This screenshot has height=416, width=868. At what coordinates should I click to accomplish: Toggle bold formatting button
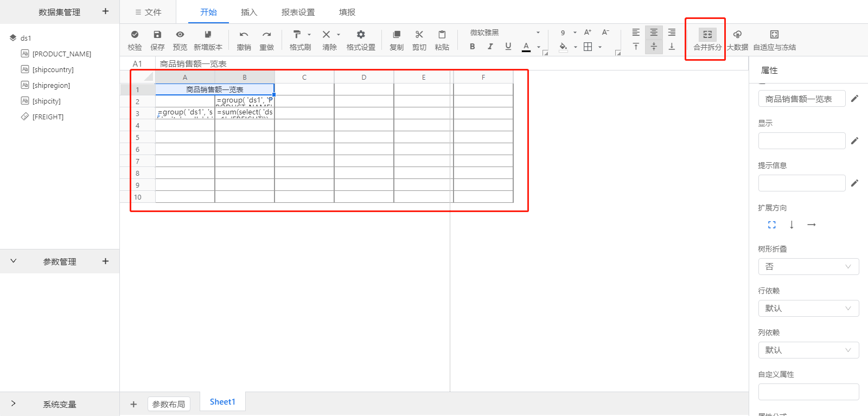[x=473, y=47]
